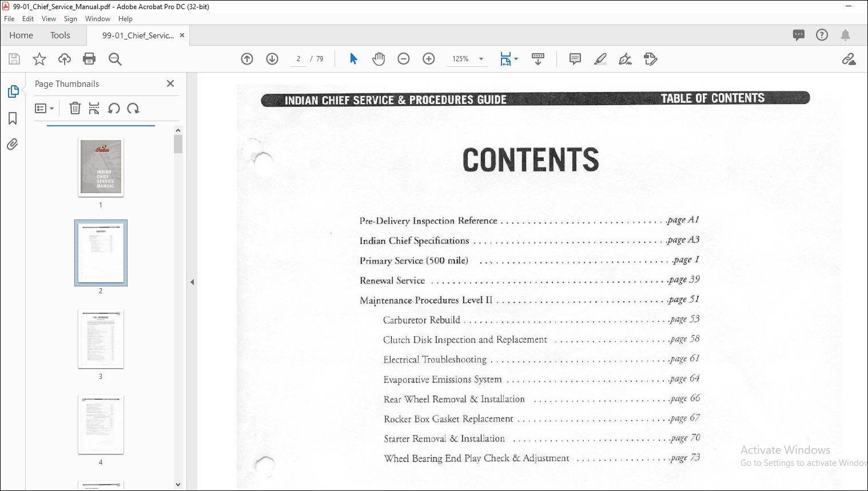Select the 99-01_Chief_Servic... document tab
The width and height of the screenshot is (868, 491).
138,35
